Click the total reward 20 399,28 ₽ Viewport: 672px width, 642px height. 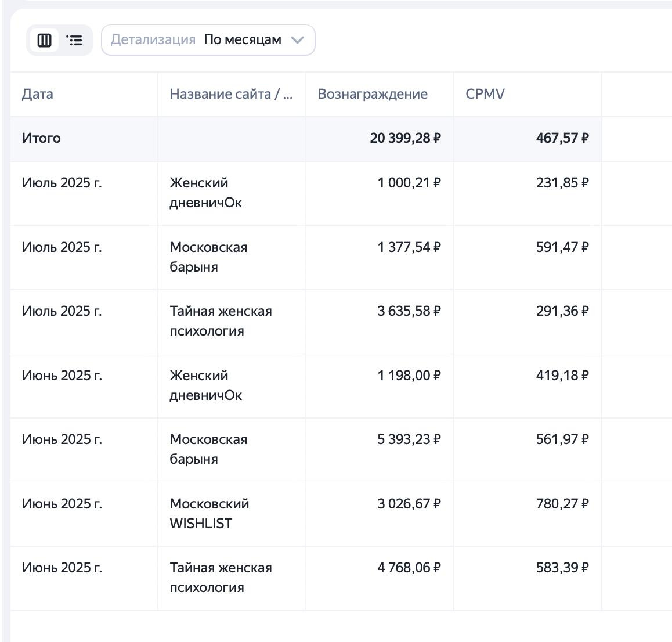(x=405, y=138)
